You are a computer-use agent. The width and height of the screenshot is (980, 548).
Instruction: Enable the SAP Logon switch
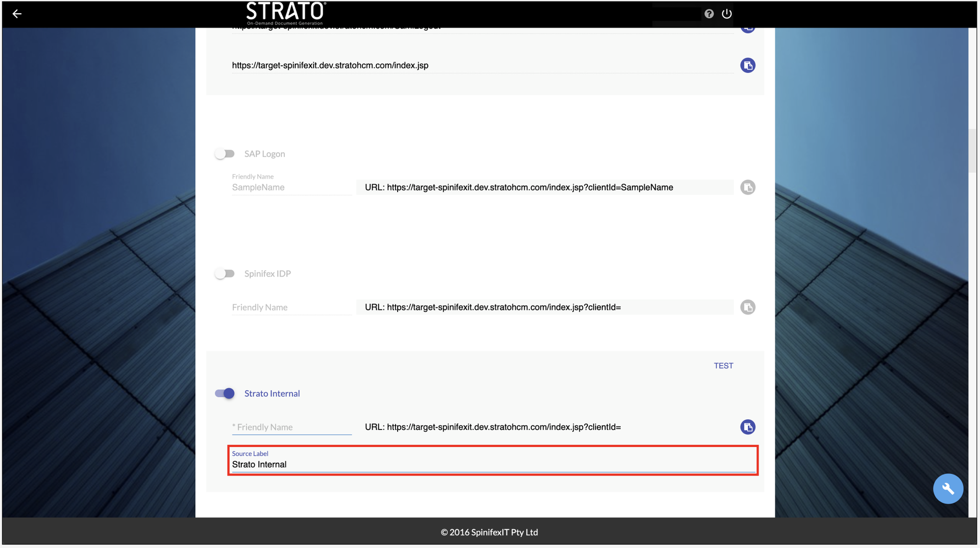[x=225, y=154]
